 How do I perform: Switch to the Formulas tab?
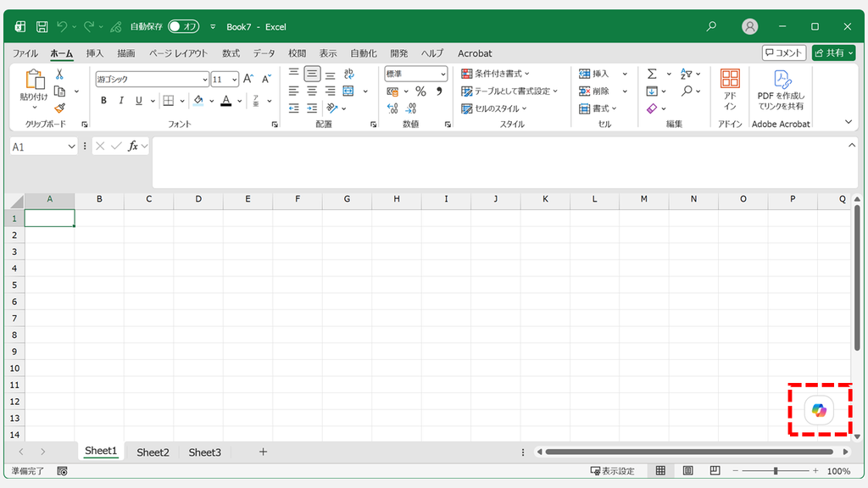(231, 53)
